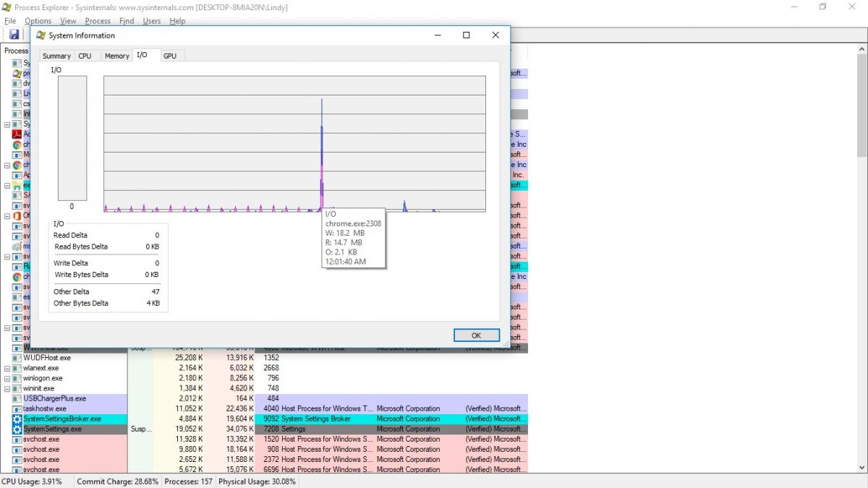Click PID 7208 Settings description cell

[x=292, y=429]
